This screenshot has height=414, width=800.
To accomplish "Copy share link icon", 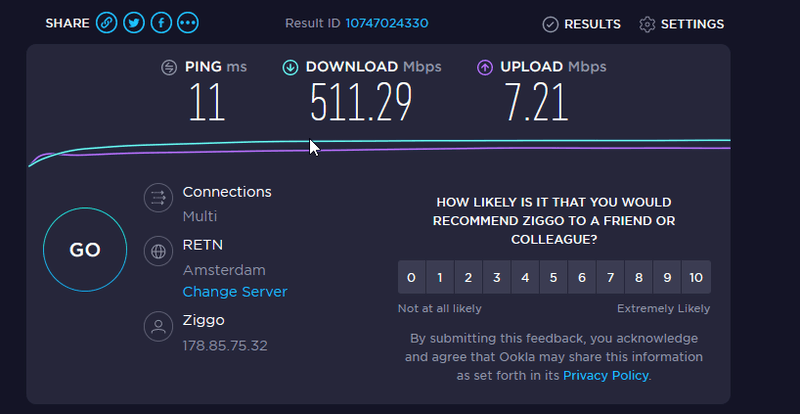I will (x=106, y=23).
